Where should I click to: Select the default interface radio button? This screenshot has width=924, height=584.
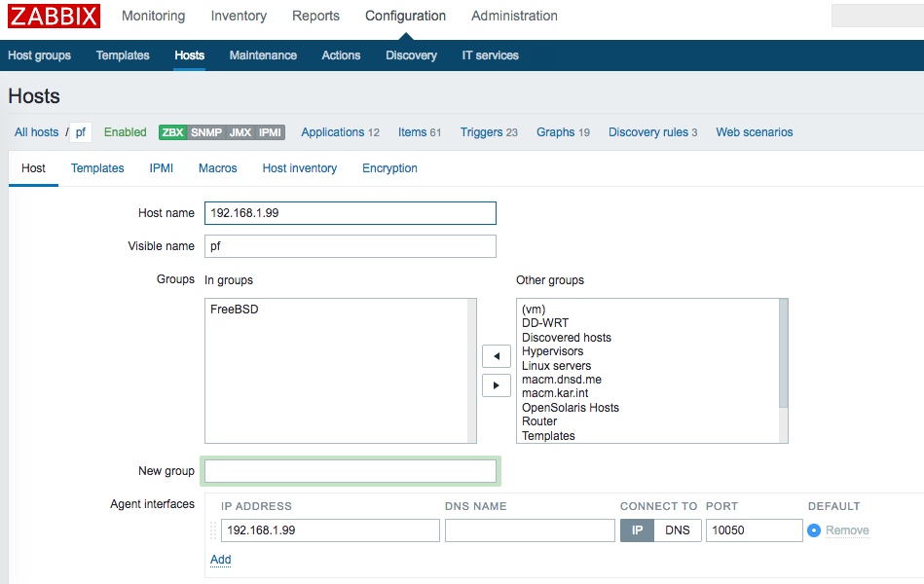(x=814, y=530)
